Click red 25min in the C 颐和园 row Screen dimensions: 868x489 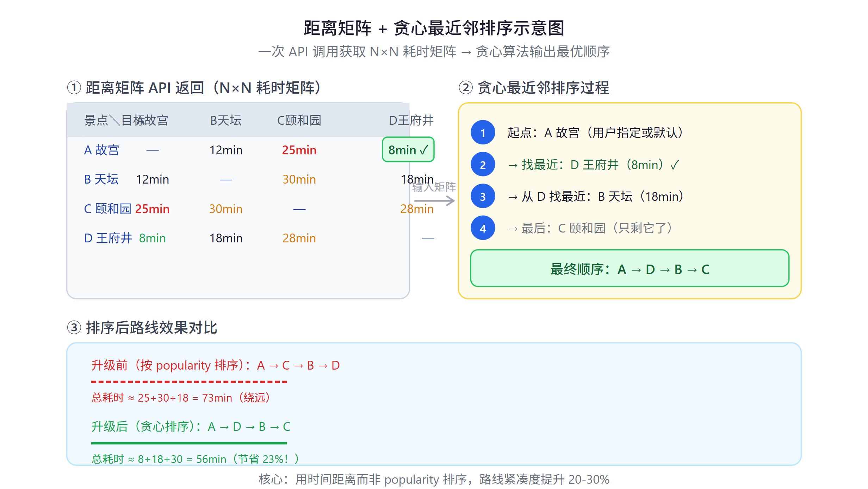click(x=153, y=209)
